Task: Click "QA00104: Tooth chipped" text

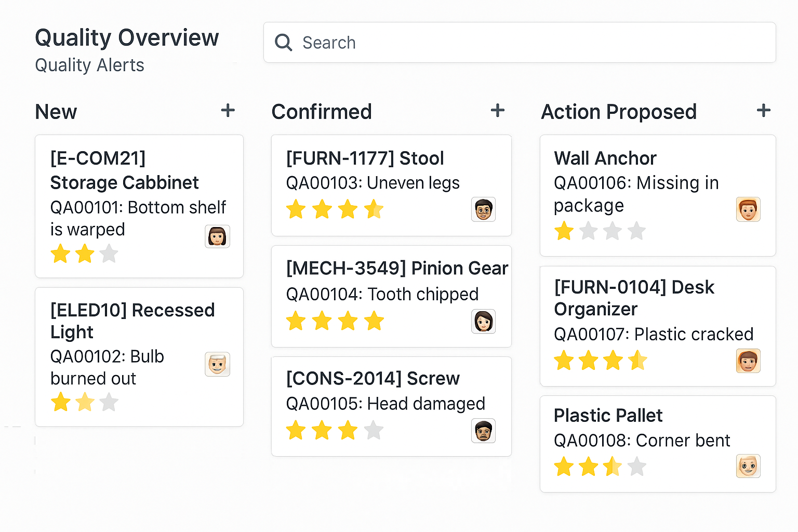Action: tap(382, 294)
